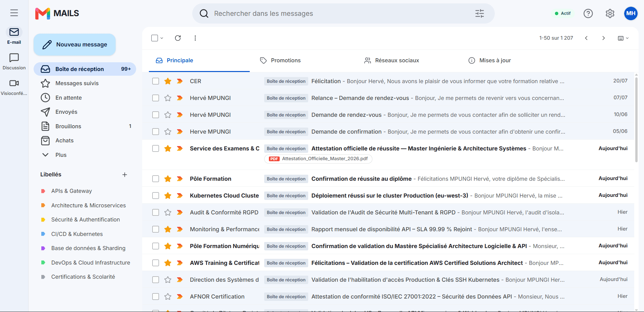Open search filter options icon
644x312 pixels.
tap(480, 13)
